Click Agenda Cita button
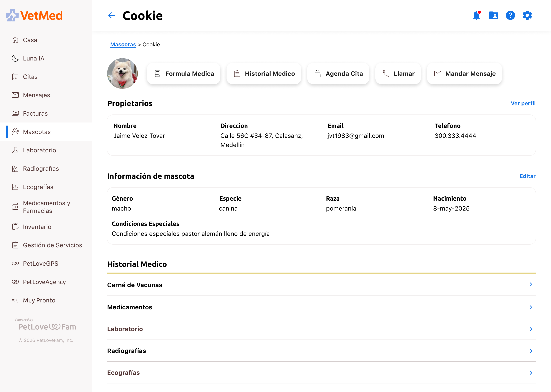Image resolution: width=551 pixels, height=392 pixels. pos(338,74)
